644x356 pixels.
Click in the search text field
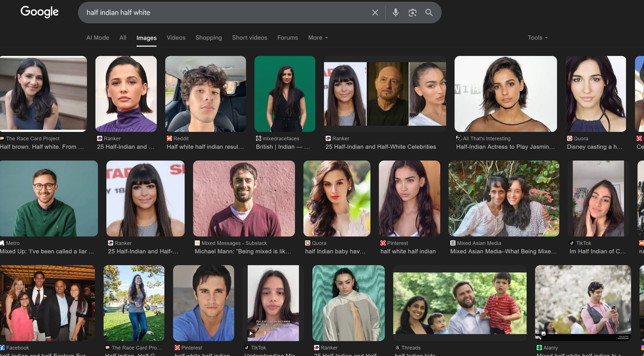tap(225, 13)
